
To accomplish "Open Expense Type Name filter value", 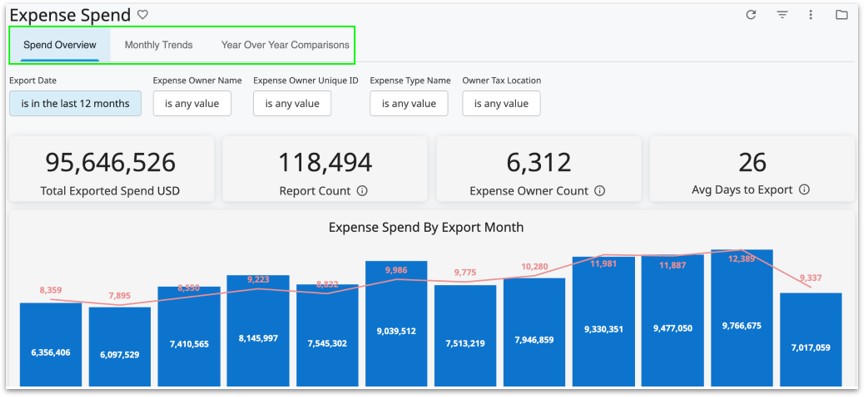I will click(409, 103).
